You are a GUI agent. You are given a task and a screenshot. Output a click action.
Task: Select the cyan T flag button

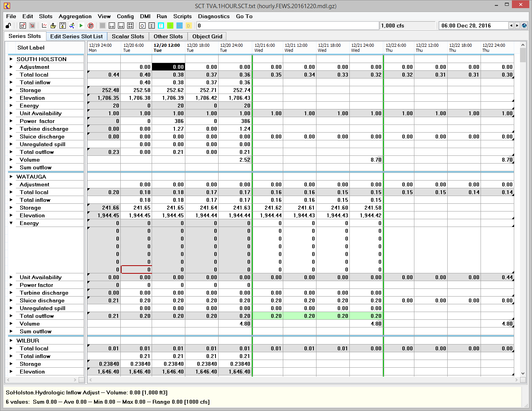tap(161, 26)
